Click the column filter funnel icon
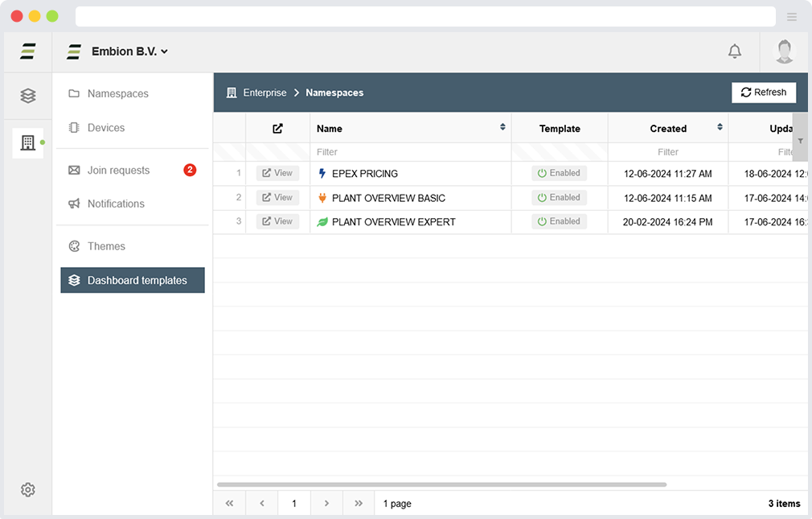812x519 pixels. (800, 141)
